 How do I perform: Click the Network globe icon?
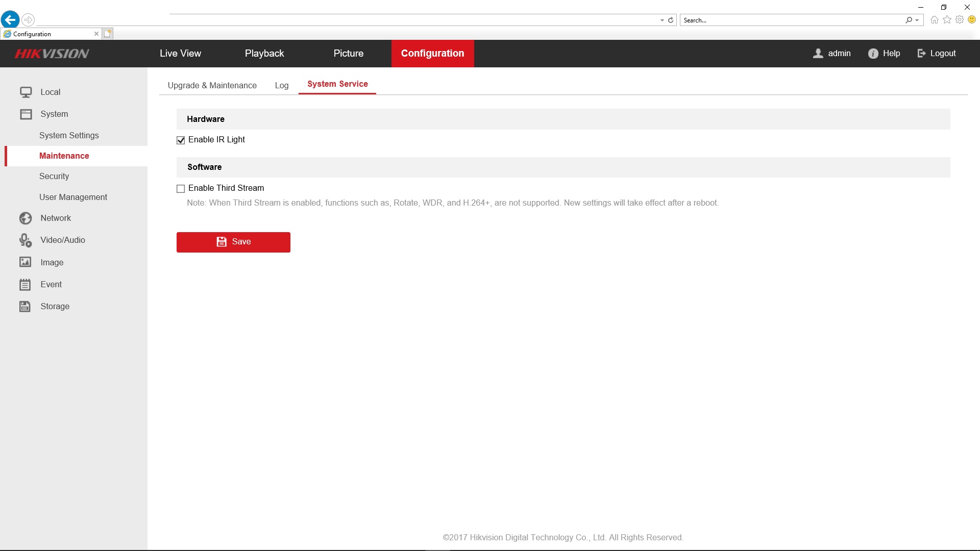[x=26, y=218]
